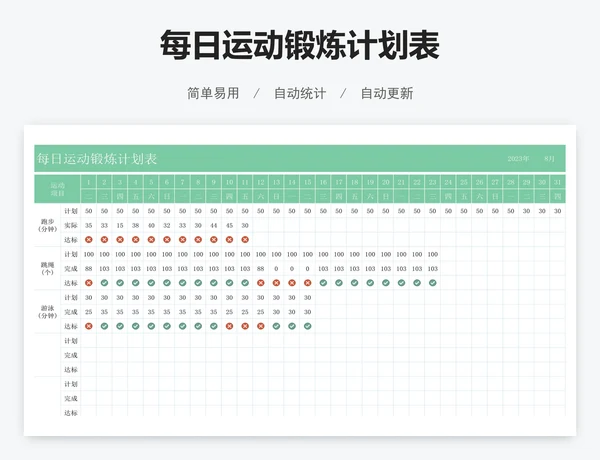Select the green check under day 19 in 跳绳 达标 row
This screenshot has height=460, width=600.
pyautogui.click(x=370, y=283)
